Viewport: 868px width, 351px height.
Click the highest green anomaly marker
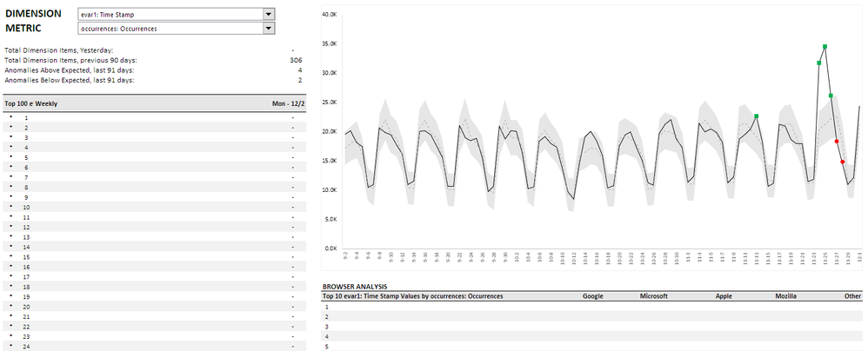pyautogui.click(x=825, y=46)
